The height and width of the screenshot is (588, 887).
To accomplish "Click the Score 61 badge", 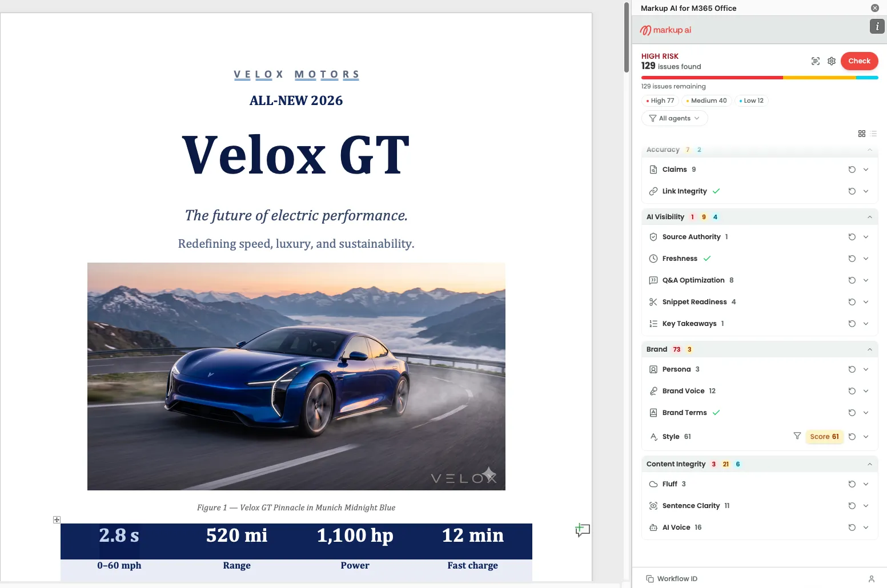I will (824, 437).
